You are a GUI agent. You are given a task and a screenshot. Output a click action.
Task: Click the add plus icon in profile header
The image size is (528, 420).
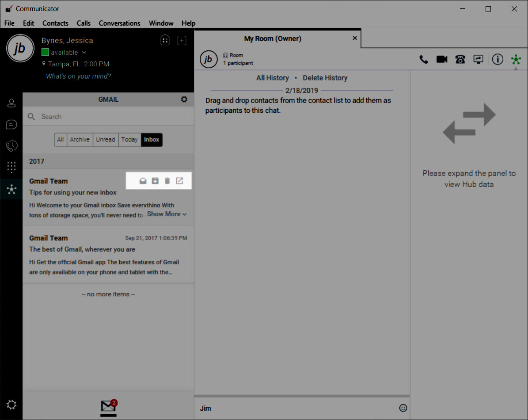[x=182, y=40]
